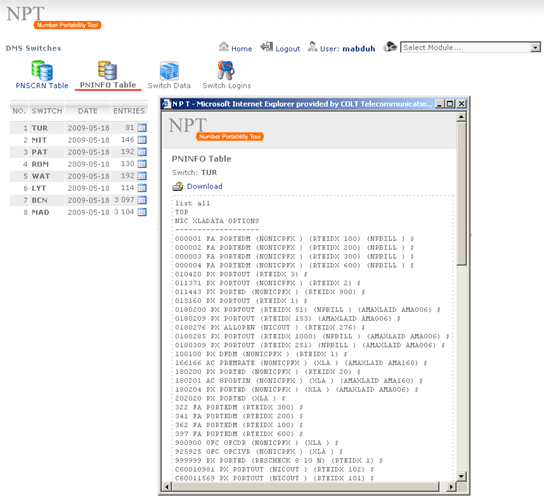Image resolution: width=544 pixels, height=500 pixels.
Task: Close the NPT popup window
Action: (x=461, y=104)
